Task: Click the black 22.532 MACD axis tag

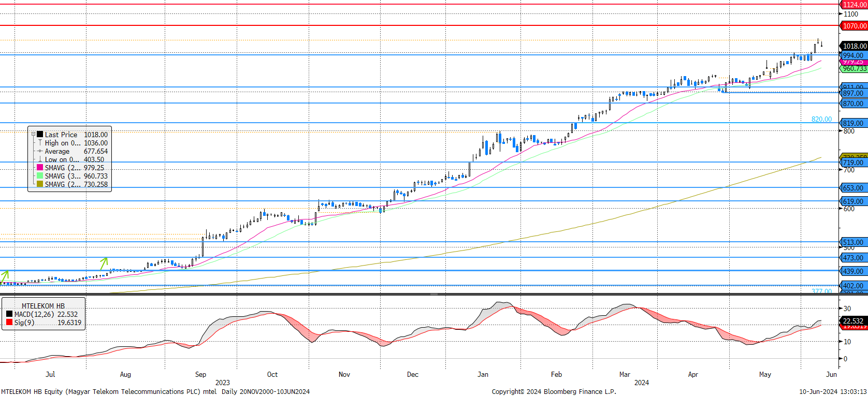Action: pyautogui.click(x=853, y=321)
